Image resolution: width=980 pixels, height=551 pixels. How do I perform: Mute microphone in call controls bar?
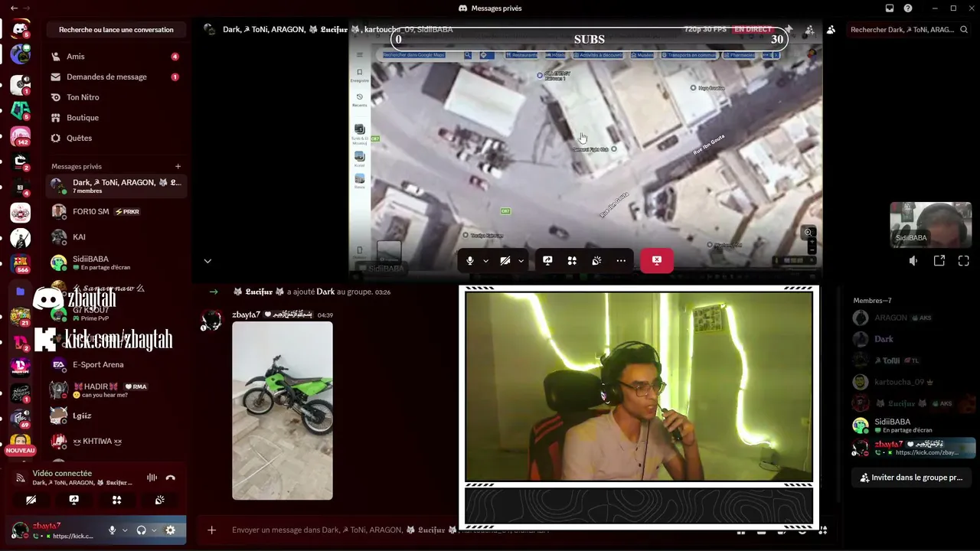pos(470,261)
